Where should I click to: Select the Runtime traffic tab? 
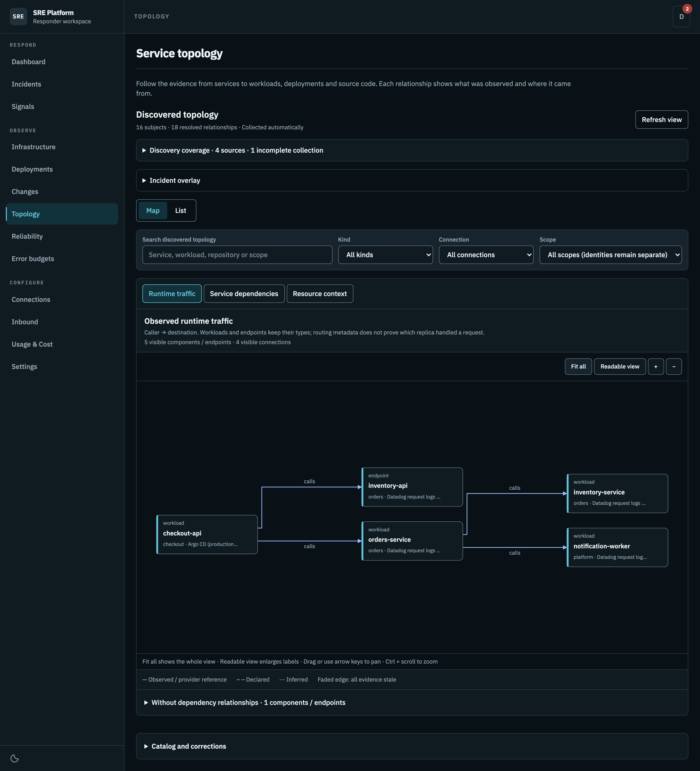click(x=172, y=294)
